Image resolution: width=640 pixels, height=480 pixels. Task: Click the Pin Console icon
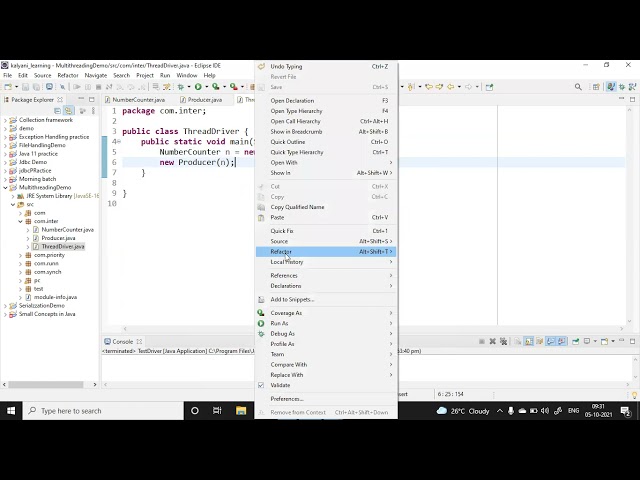click(x=576, y=341)
